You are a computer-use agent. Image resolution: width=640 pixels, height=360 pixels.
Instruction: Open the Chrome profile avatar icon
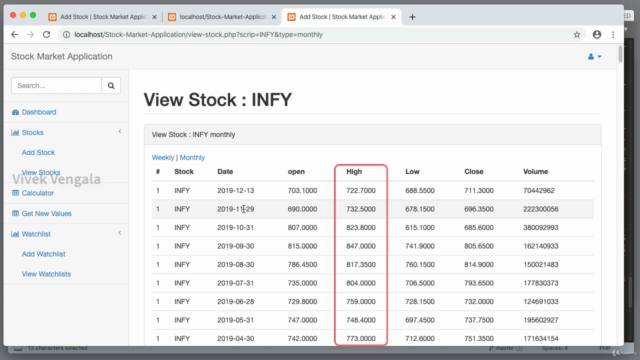(597, 35)
